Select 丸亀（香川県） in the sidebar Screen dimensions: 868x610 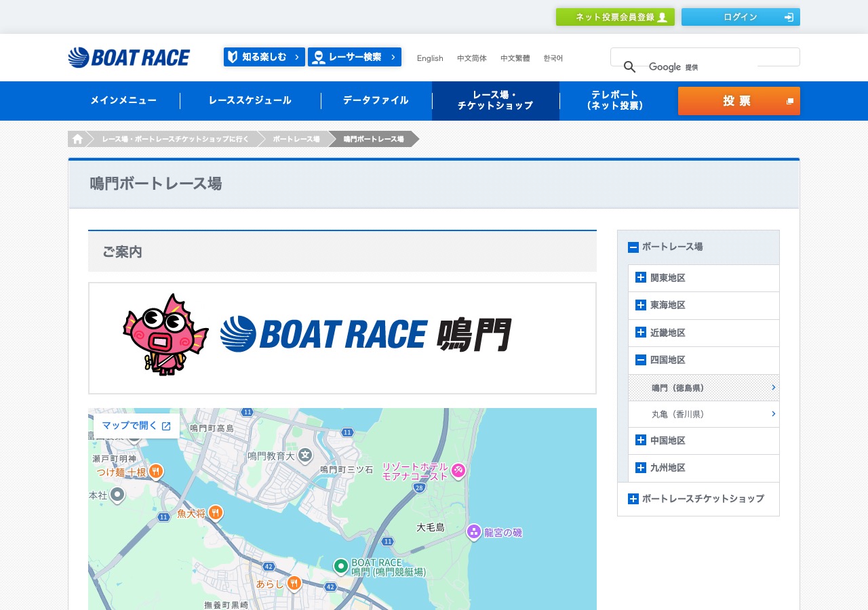point(704,414)
